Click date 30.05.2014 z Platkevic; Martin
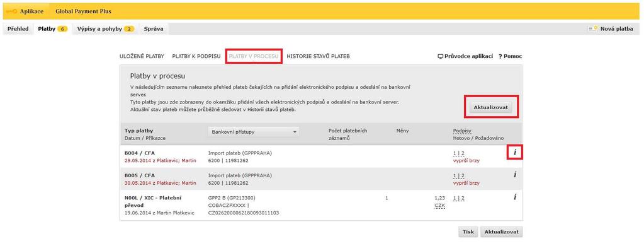 [160, 183]
